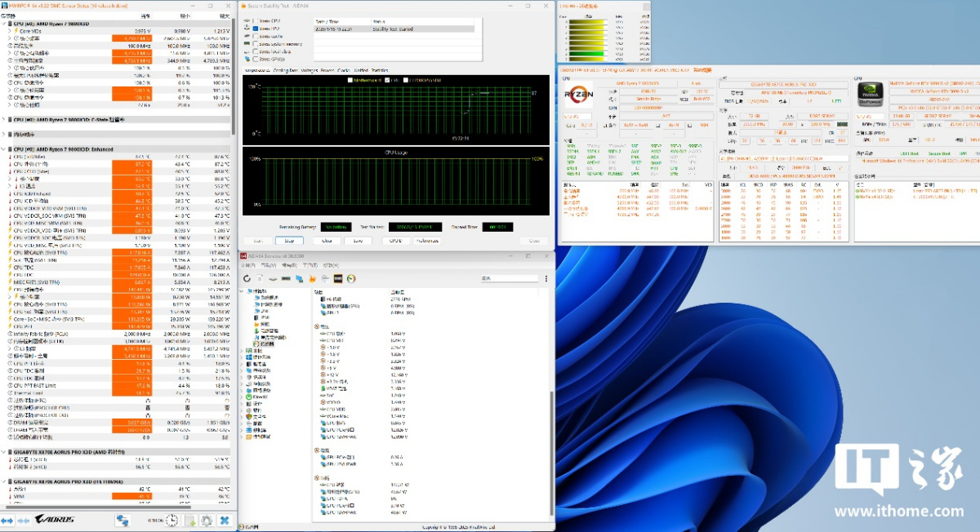Click the HWiNFO clock reset timer icon
980x532 pixels.
172,520
